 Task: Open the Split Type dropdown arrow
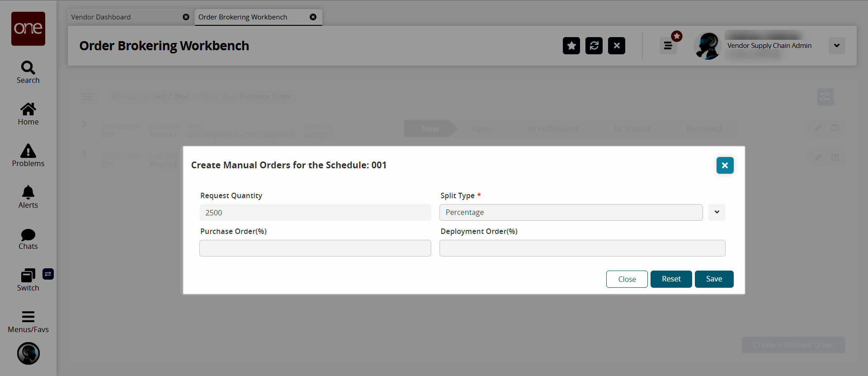(717, 212)
